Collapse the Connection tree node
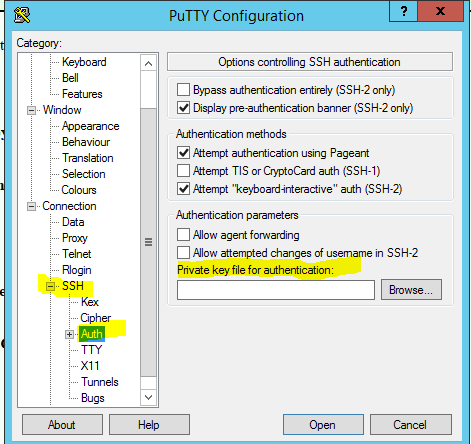The width and height of the screenshot is (471, 444). pyautogui.click(x=31, y=206)
